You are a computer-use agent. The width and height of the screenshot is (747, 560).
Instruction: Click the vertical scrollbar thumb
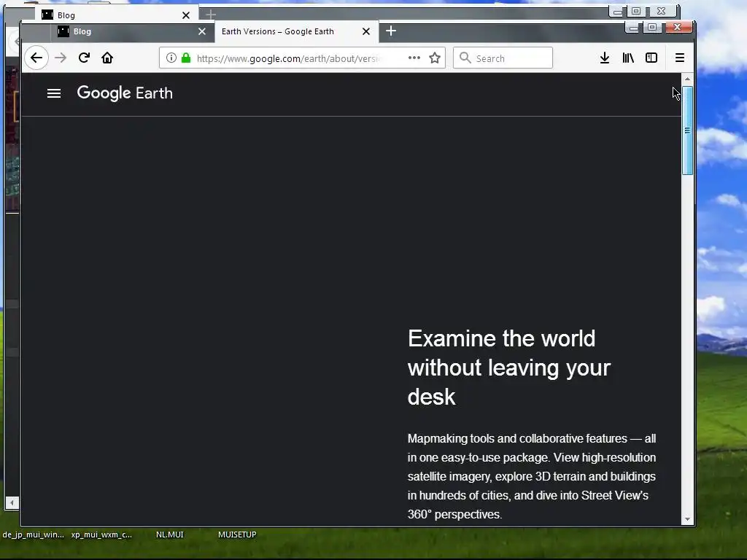pyautogui.click(x=687, y=131)
